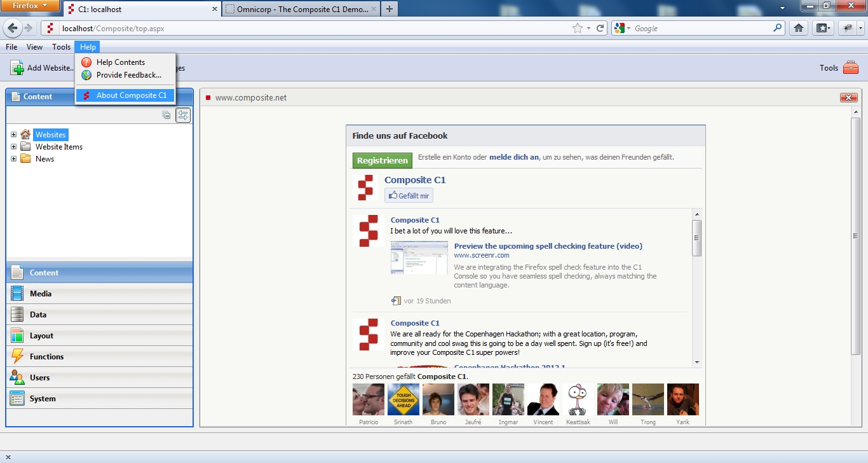Click the Facebook feed scrollbar thumb

coord(697,238)
